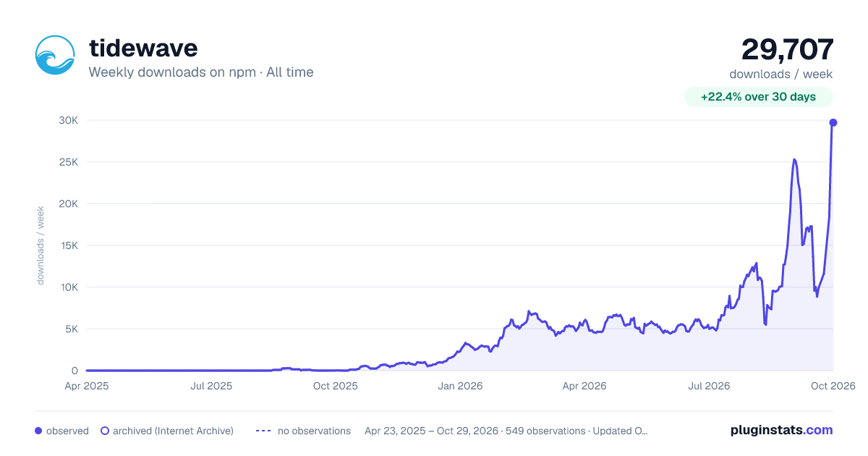
Task: Open the pluginstats.com link
Action: [781, 430]
